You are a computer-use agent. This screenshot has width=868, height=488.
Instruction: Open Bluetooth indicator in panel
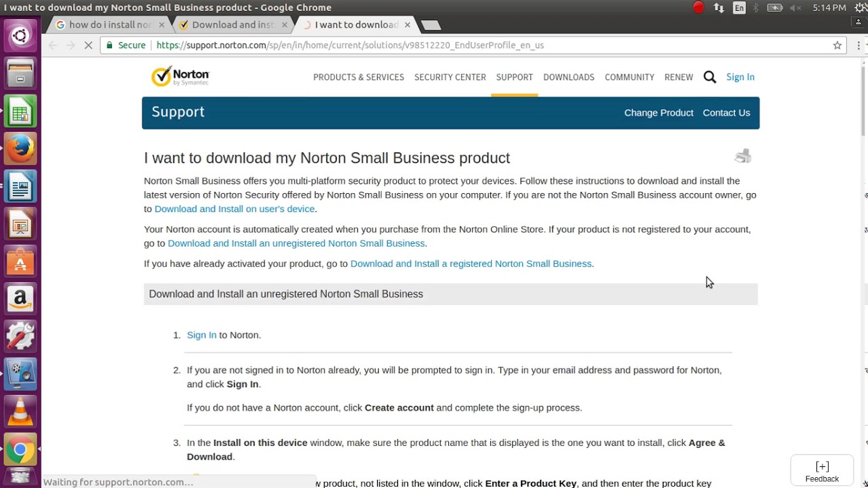coord(756,7)
